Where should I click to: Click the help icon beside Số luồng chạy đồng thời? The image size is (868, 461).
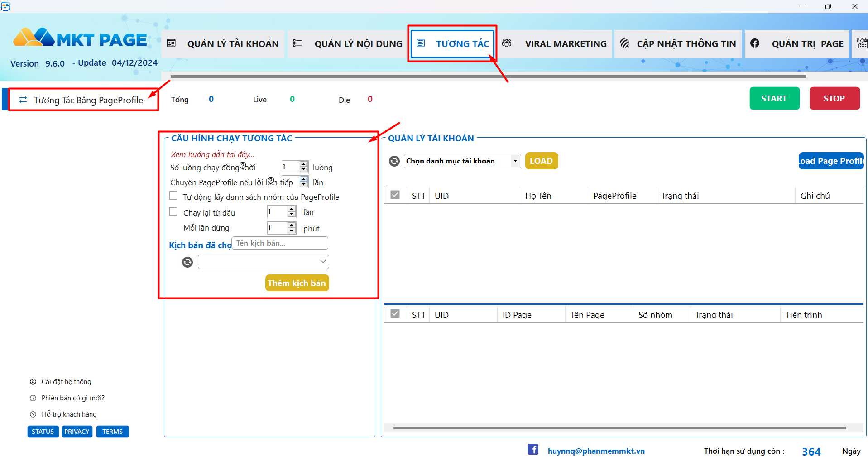pos(243,166)
